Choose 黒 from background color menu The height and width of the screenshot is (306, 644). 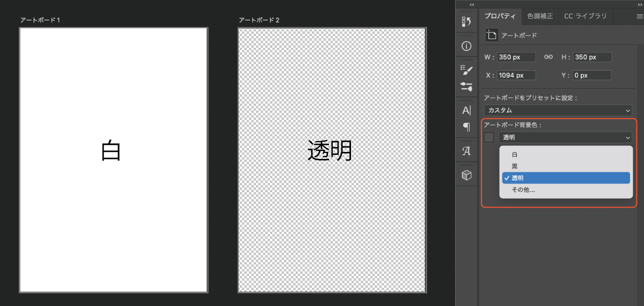click(x=566, y=166)
